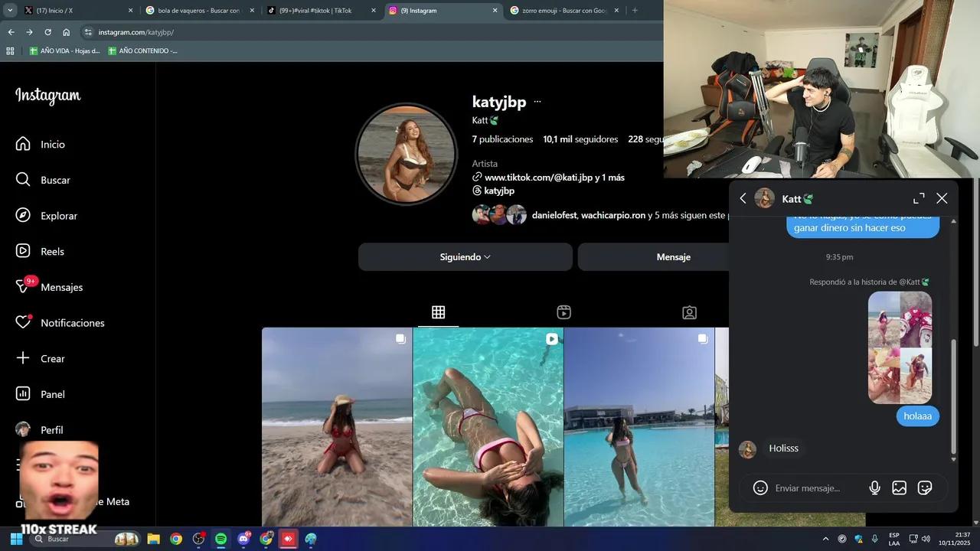The image size is (980, 551).
Task: Open Discord from the taskbar
Action: (x=244, y=539)
